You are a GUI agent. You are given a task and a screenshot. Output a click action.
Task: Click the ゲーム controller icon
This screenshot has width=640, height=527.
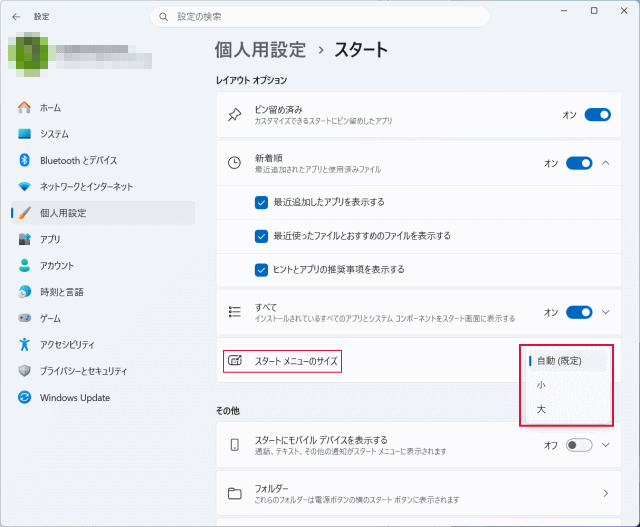(24, 318)
